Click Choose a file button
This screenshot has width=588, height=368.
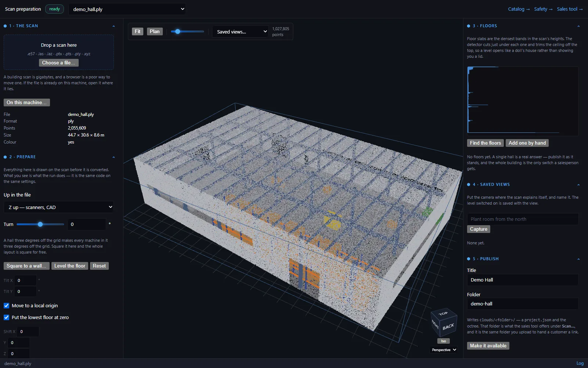[x=59, y=63]
